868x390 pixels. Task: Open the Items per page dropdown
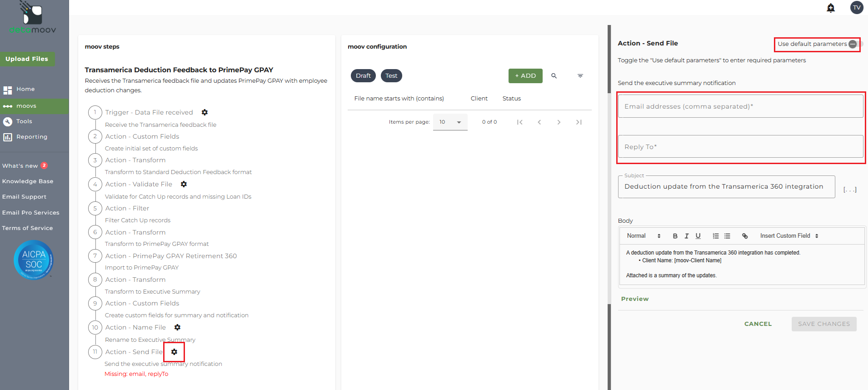(x=450, y=122)
